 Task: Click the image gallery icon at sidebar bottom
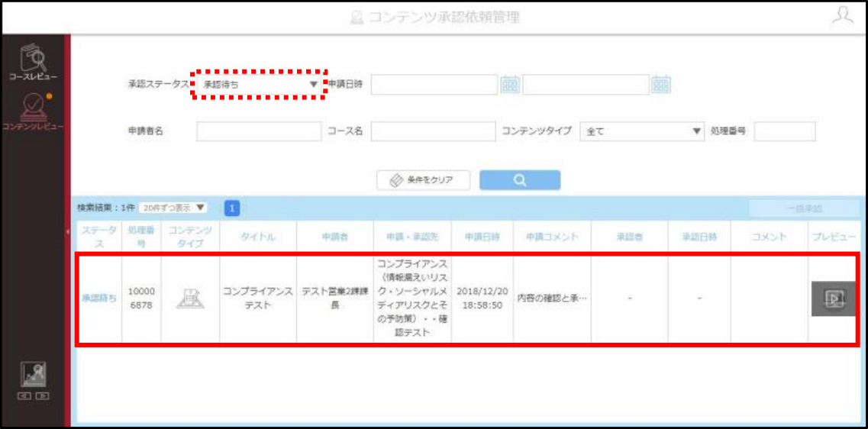pyautogui.click(x=34, y=375)
